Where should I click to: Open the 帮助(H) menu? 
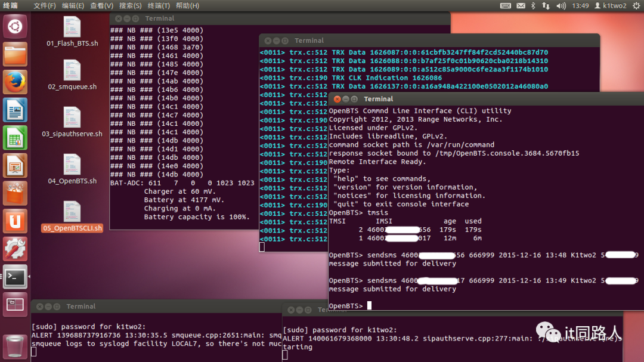coord(187,5)
